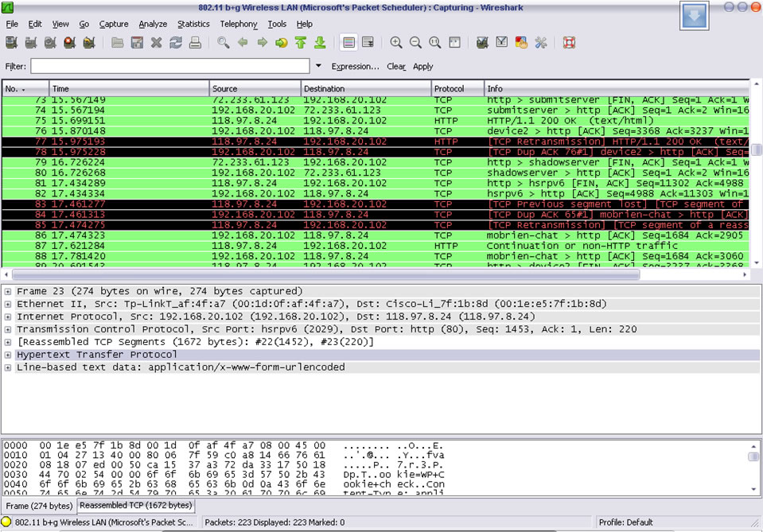
Task: Stop the running capture icon
Action: pos(69,43)
